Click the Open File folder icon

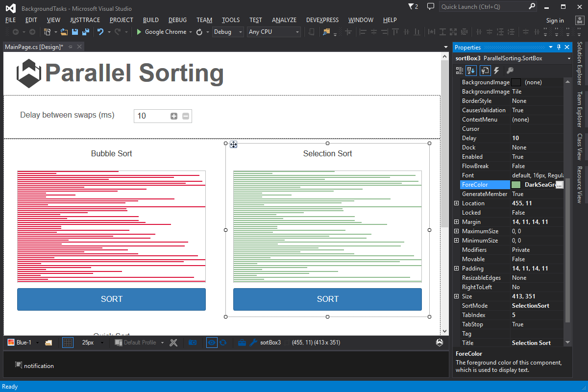pos(64,32)
